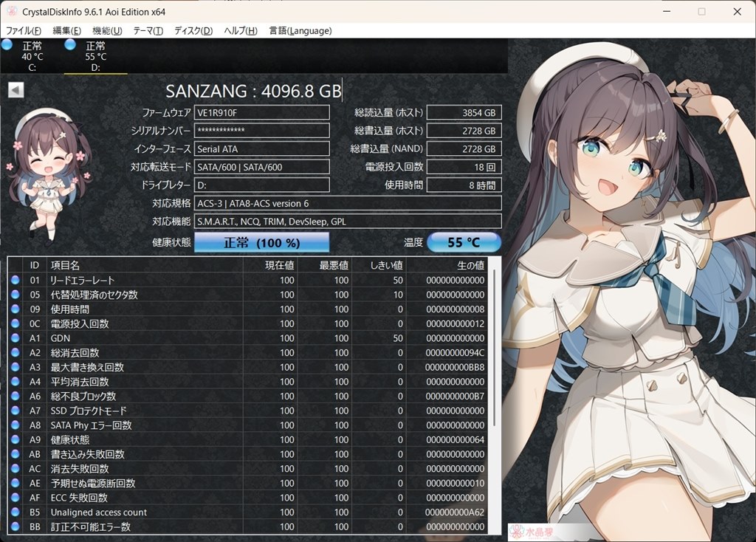Click the 生の値 column header
756x542 pixels.
[x=447, y=265]
